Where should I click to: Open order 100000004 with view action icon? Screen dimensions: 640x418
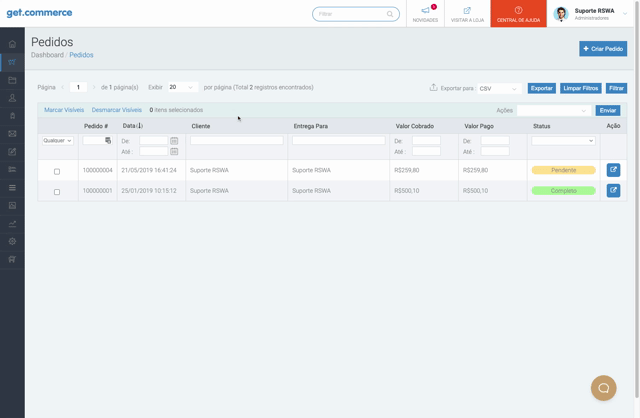(613, 170)
